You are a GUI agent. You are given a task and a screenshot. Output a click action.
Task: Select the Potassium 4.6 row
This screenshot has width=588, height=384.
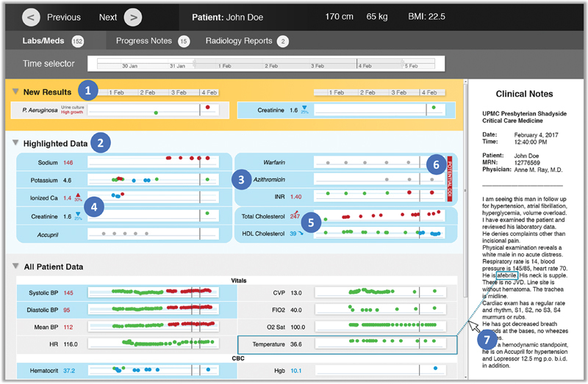(124, 180)
